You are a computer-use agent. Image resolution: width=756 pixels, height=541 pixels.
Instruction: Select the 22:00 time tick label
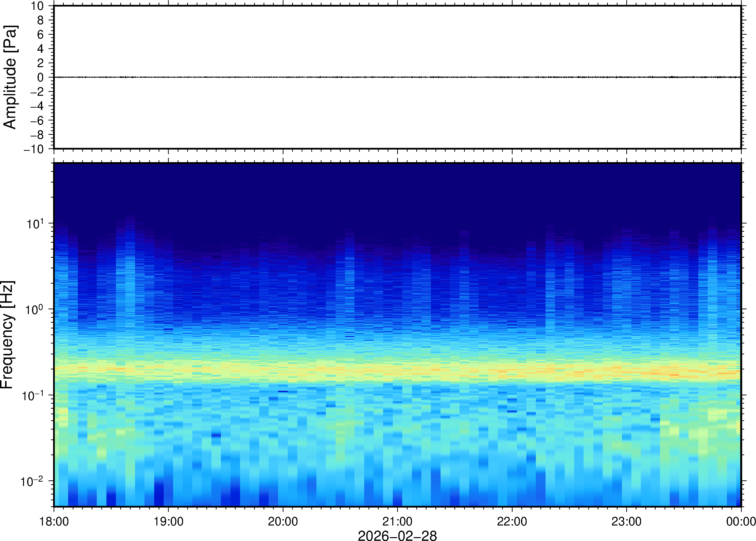[512, 521]
